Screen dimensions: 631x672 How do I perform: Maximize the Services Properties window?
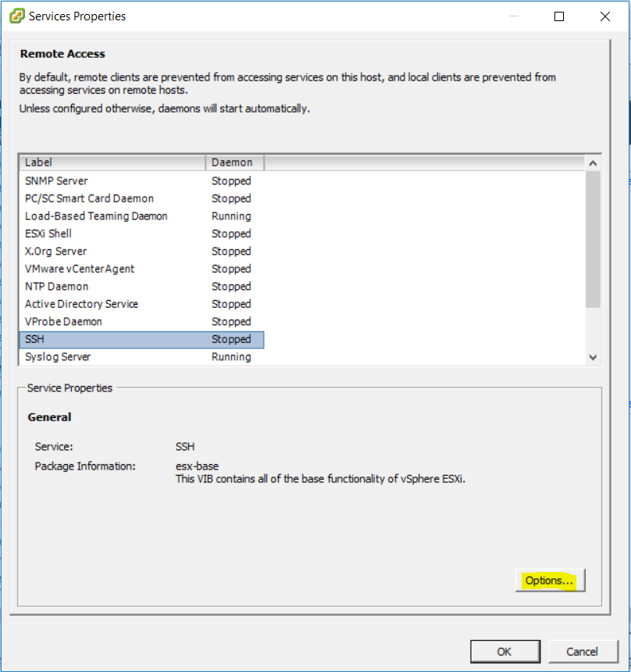click(x=559, y=16)
